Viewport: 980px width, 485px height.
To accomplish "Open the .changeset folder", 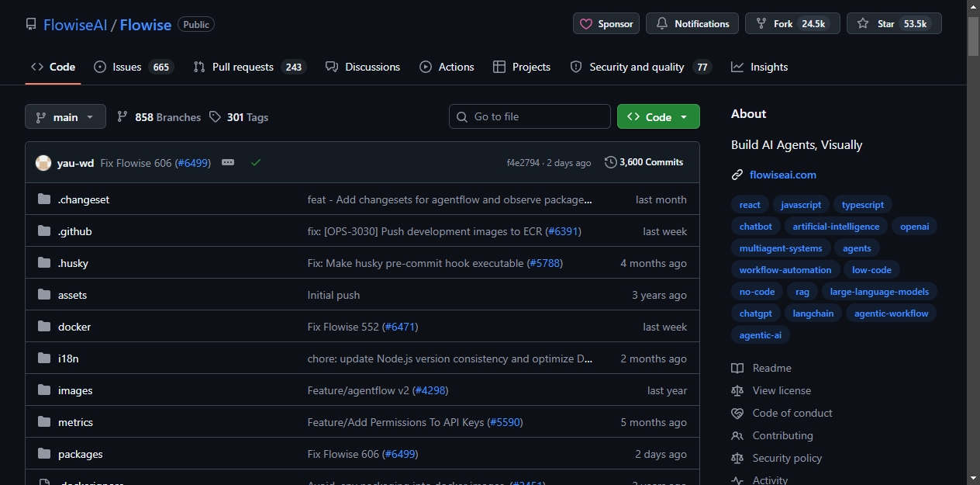I will click(84, 199).
